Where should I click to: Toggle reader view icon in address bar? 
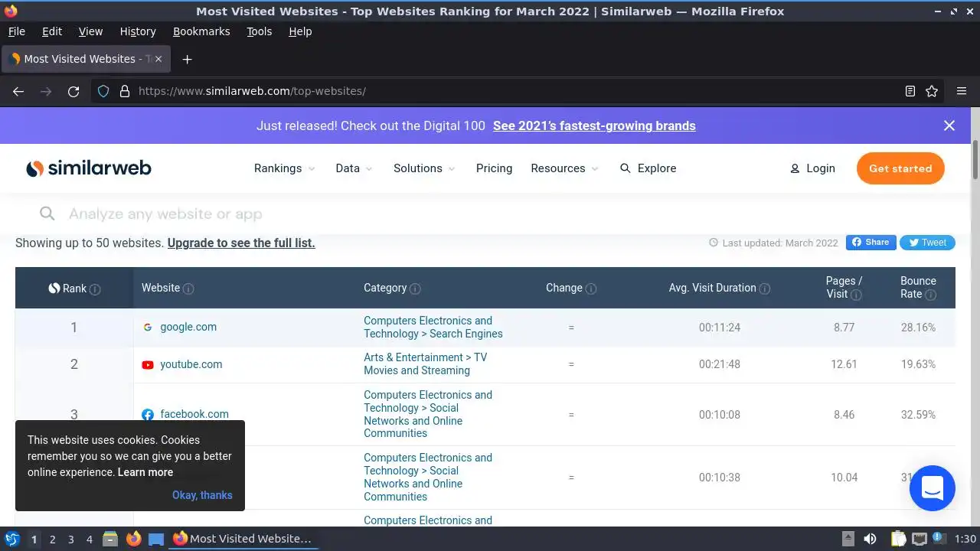(x=910, y=91)
